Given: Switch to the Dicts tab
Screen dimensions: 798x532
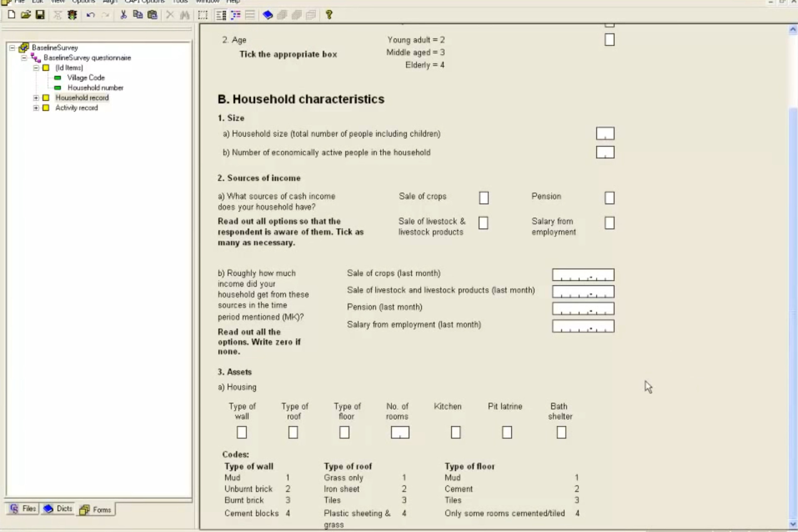Looking at the screenshot, I should (x=58, y=509).
